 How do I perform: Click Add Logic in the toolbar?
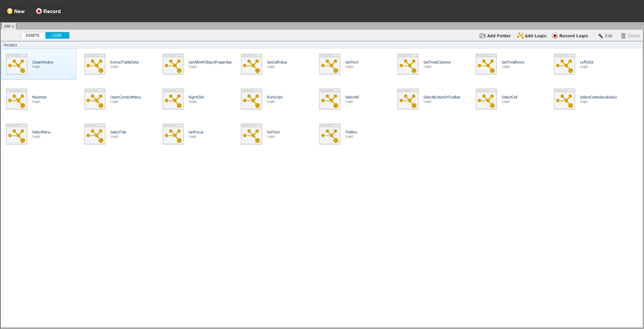(x=532, y=36)
